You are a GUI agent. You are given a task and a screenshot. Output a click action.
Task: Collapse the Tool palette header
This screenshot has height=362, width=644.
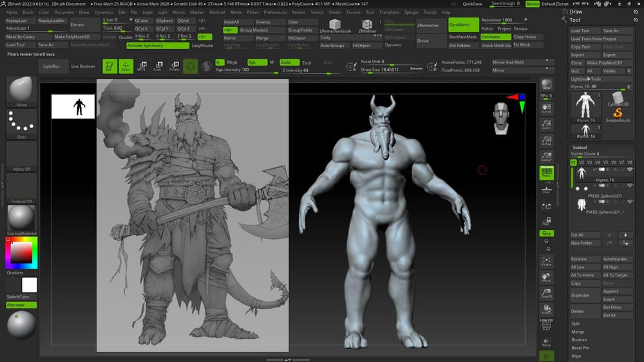(x=574, y=20)
